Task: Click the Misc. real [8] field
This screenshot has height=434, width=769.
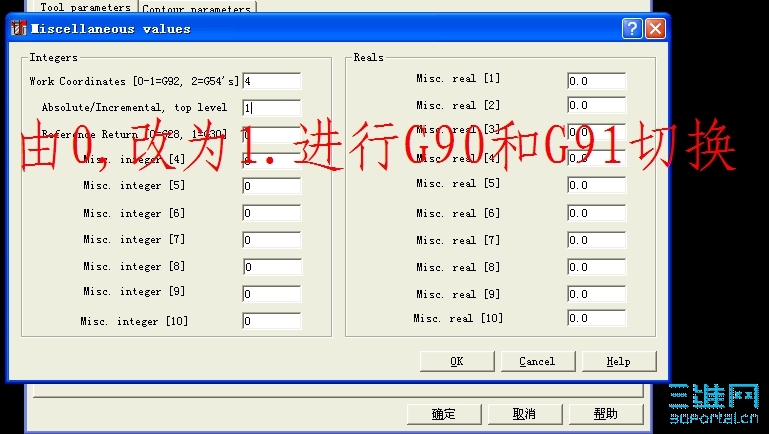Action: 596,267
